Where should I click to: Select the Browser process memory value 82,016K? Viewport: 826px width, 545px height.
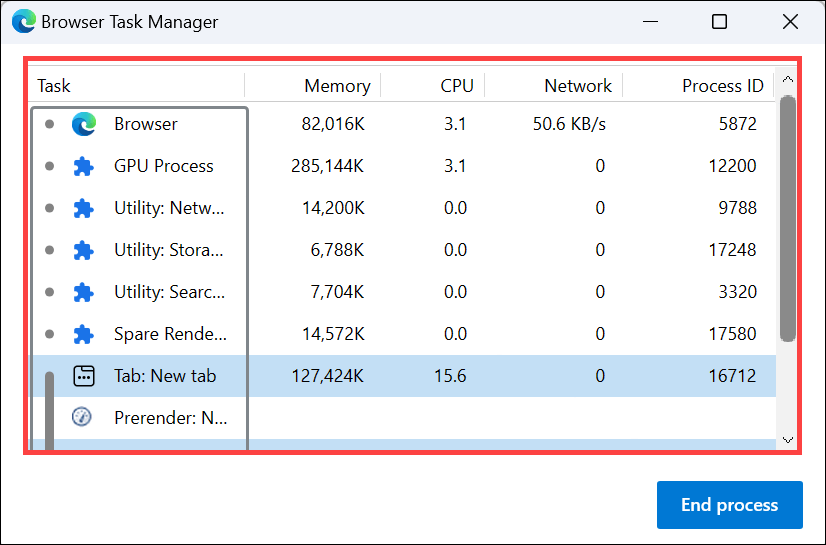point(333,124)
